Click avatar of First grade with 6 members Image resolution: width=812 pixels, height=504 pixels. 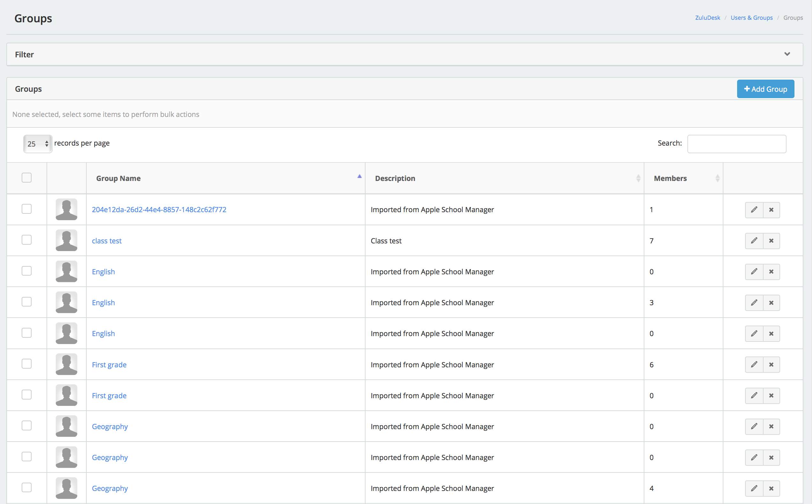pos(66,364)
